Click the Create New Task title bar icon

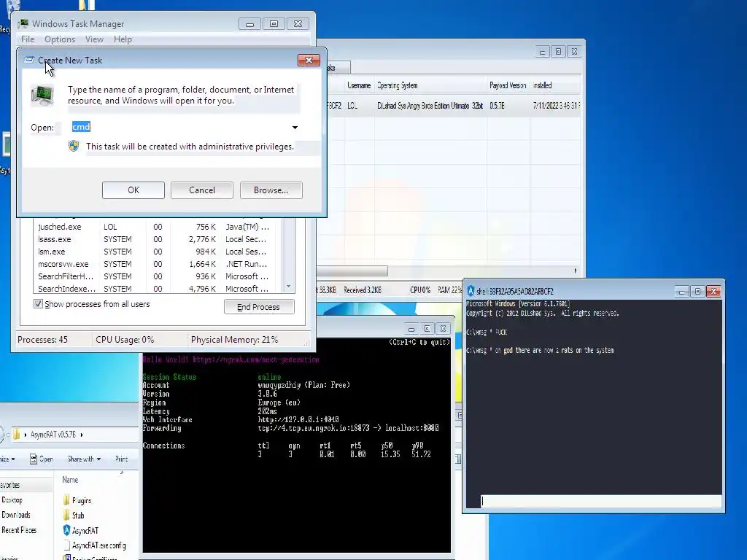click(29, 60)
